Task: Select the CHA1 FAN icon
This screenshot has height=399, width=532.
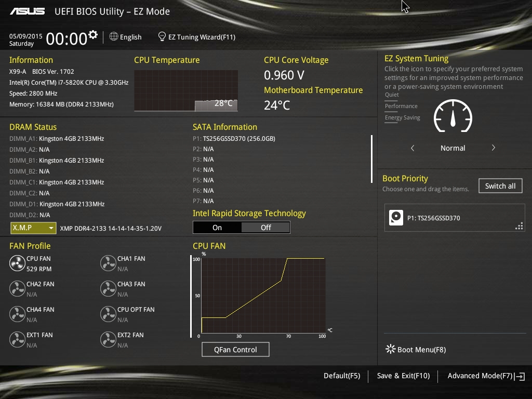Action: [108, 263]
